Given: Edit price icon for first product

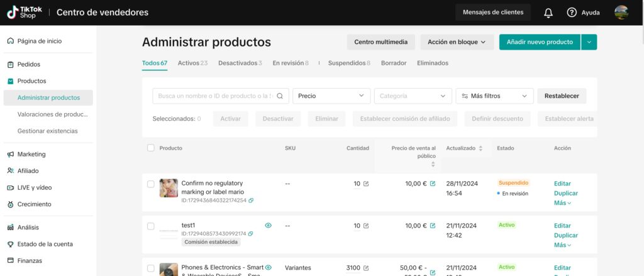Looking at the screenshot, I should point(433,184).
